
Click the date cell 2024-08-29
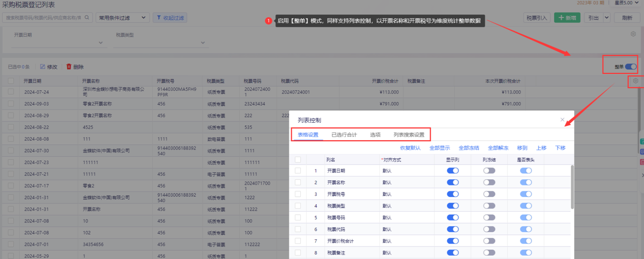pyautogui.click(x=36, y=115)
